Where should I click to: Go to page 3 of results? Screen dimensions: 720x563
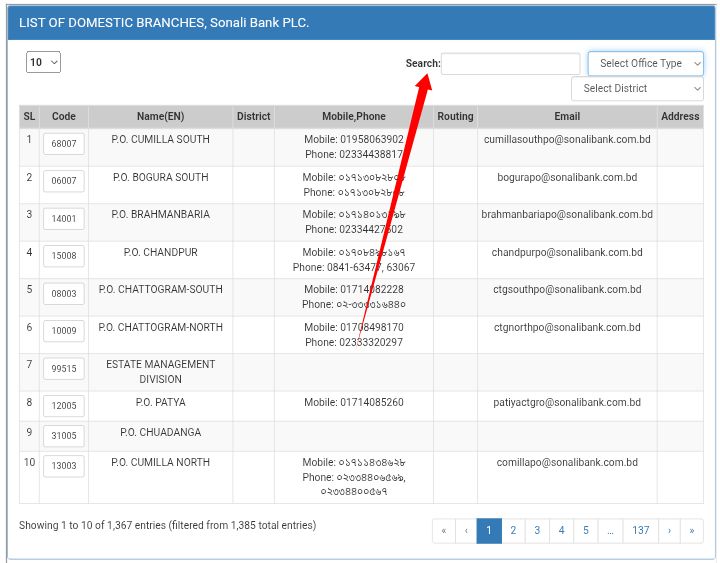537,531
